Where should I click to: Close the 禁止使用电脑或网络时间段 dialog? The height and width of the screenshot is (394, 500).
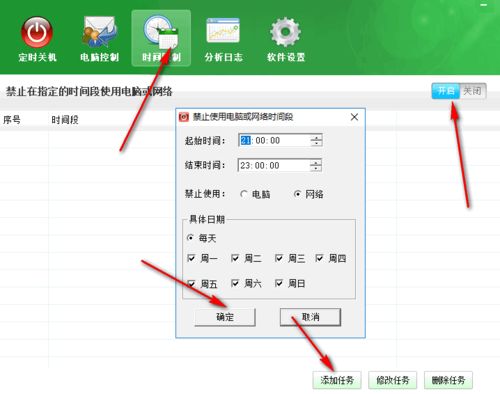point(354,117)
